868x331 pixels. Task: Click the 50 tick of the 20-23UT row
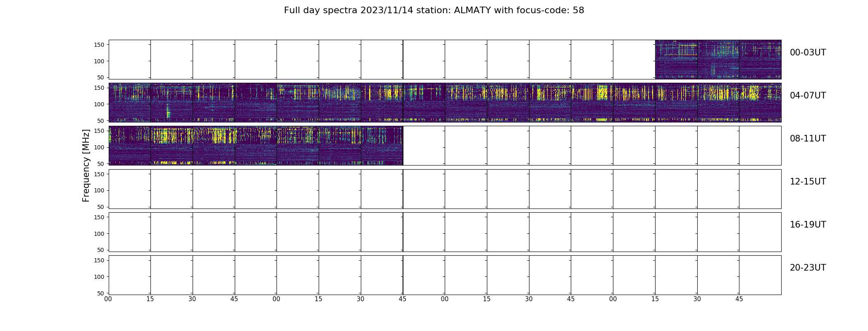(x=101, y=293)
